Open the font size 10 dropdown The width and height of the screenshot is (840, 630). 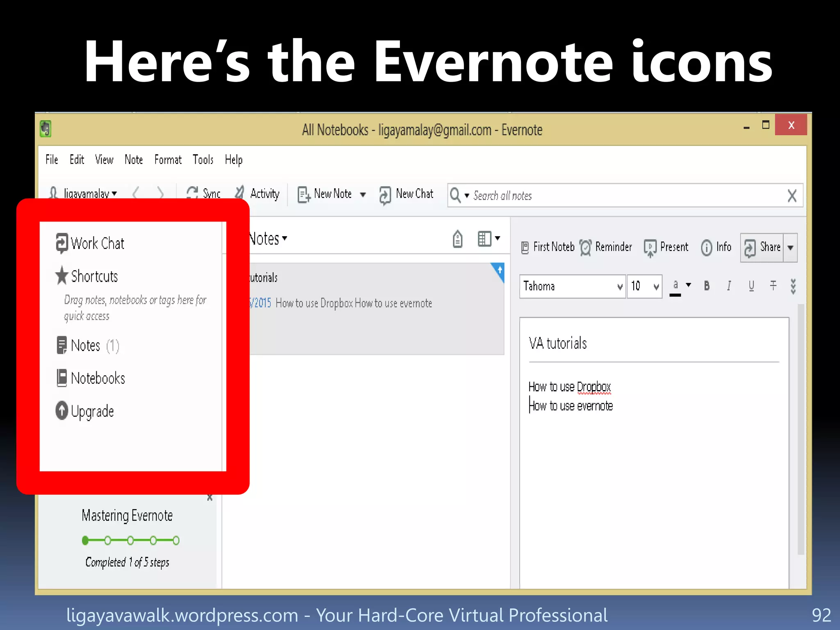(645, 286)
